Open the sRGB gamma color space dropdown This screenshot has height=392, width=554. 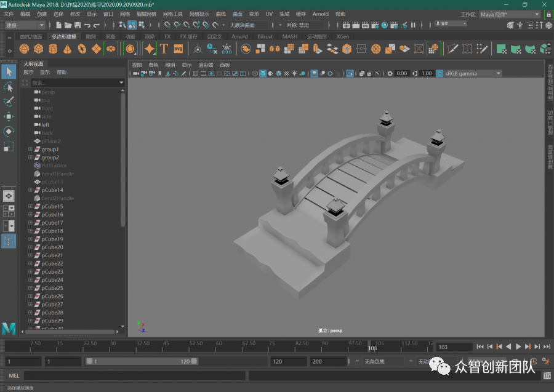[469, 73]
